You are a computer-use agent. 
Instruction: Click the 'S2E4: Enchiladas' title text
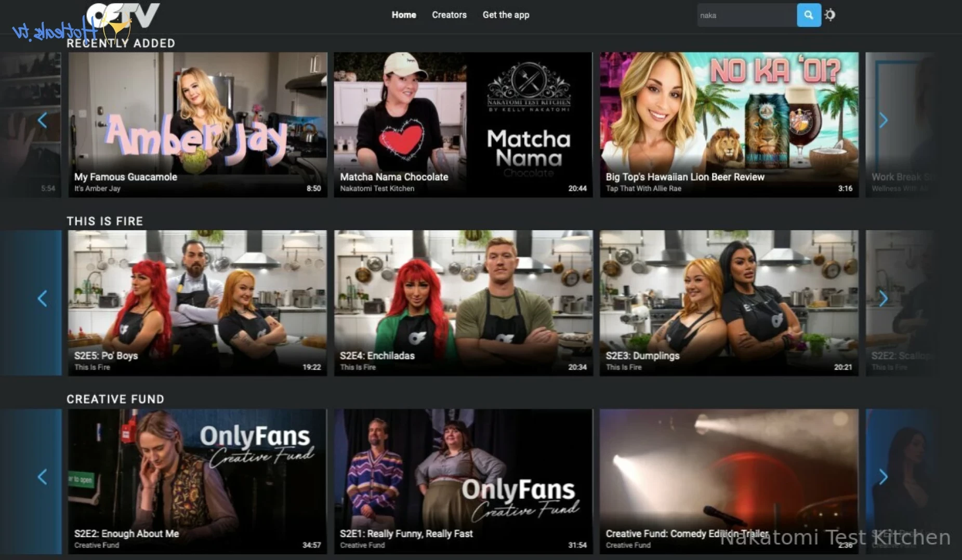(377, 356)
